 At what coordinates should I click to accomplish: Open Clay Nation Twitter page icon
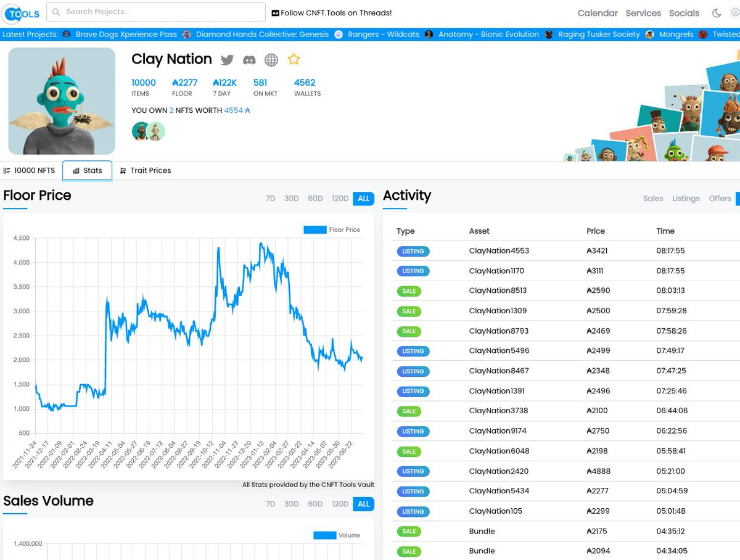[x=228, y=60]
